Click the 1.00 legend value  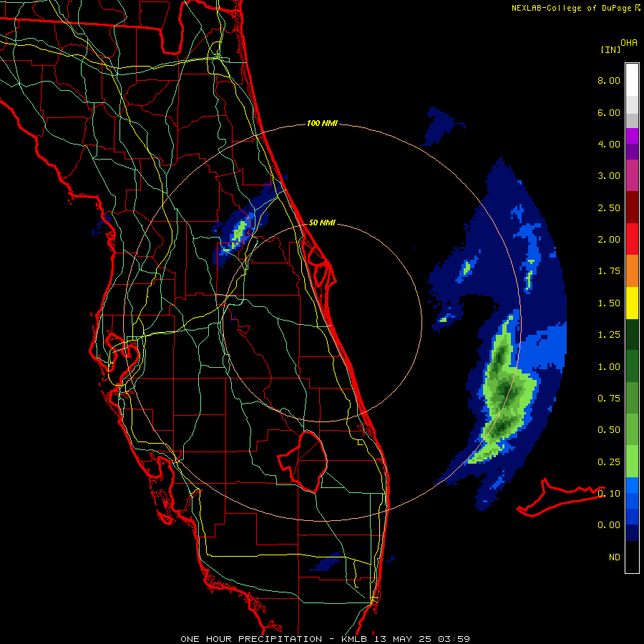[609, 367]
